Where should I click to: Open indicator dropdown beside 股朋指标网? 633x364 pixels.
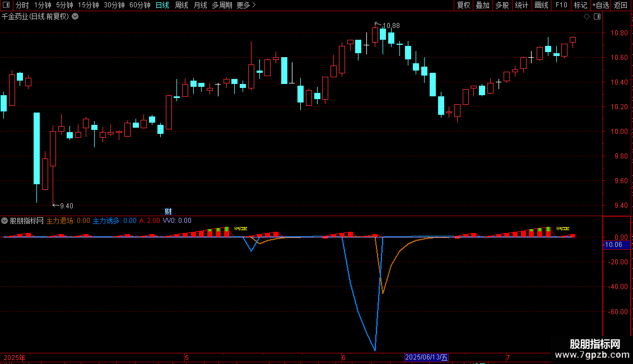coord(4,221)
